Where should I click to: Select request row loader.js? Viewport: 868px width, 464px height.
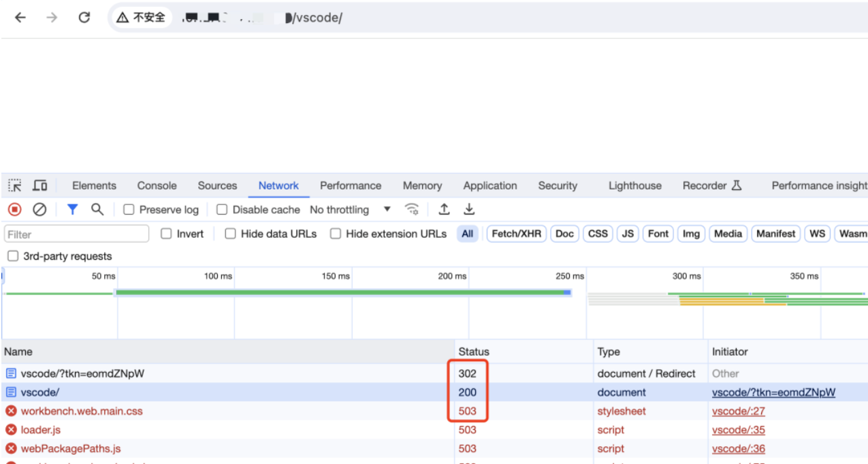point(434,430)
